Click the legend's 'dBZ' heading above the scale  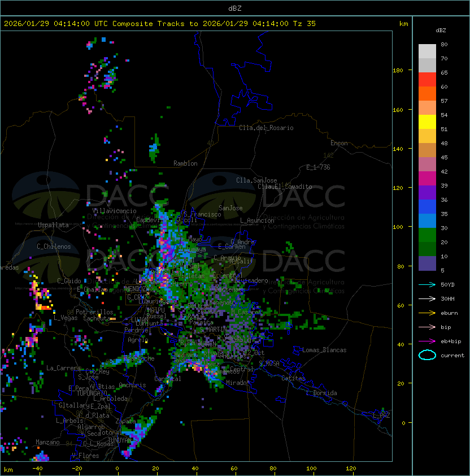[x=441, y=31]
